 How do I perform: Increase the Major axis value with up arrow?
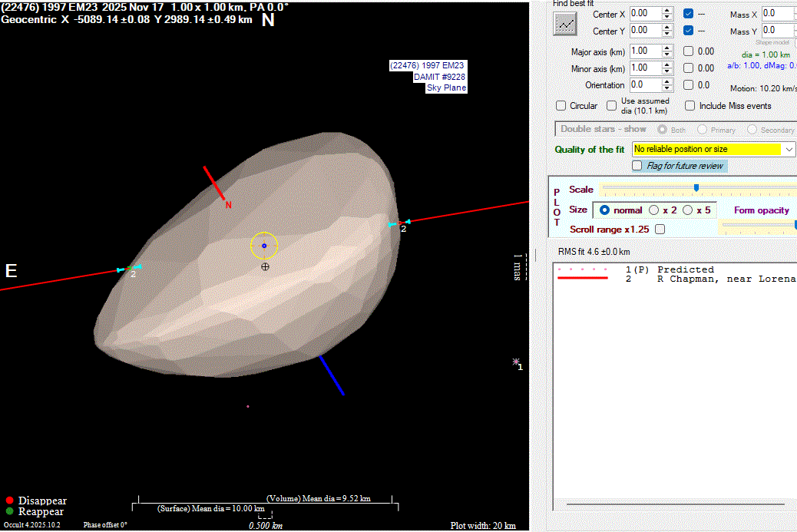667,48
